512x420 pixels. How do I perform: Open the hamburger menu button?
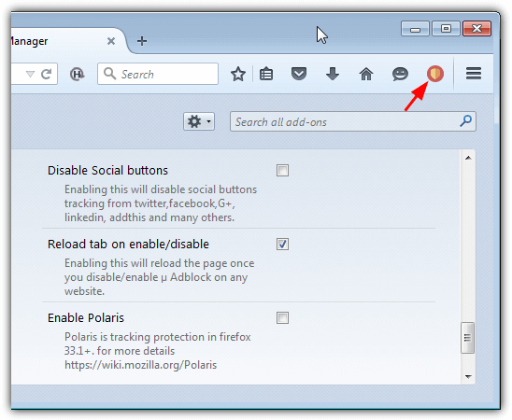pyautogui.click(x=474, y=74)
